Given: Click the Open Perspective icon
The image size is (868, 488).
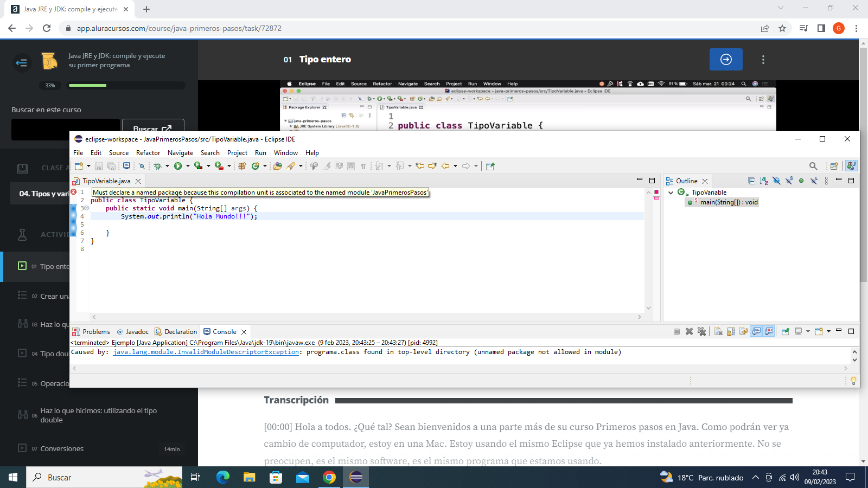Looking at the screenshot, I should (x=834, y=166).
